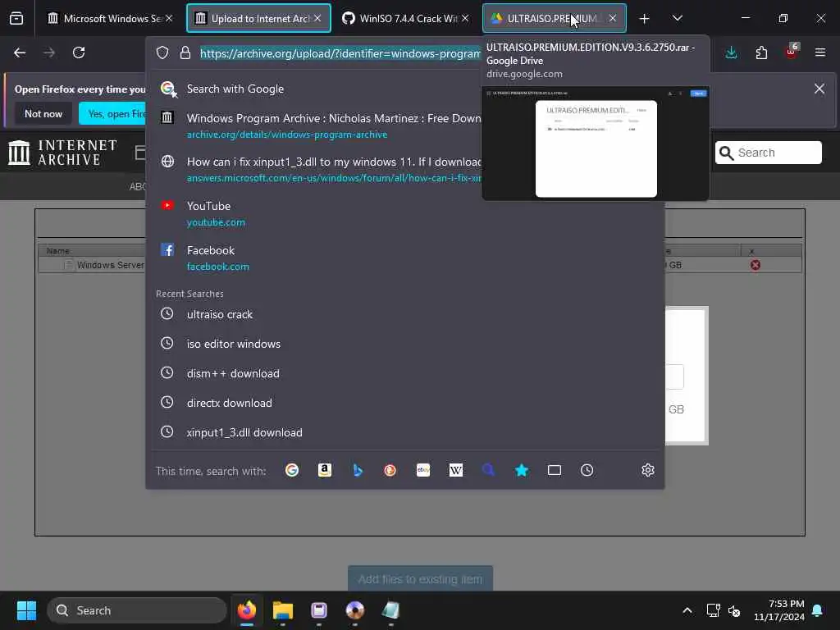
Task: Open search settings gear icon
Action: (x=648, y=470)
